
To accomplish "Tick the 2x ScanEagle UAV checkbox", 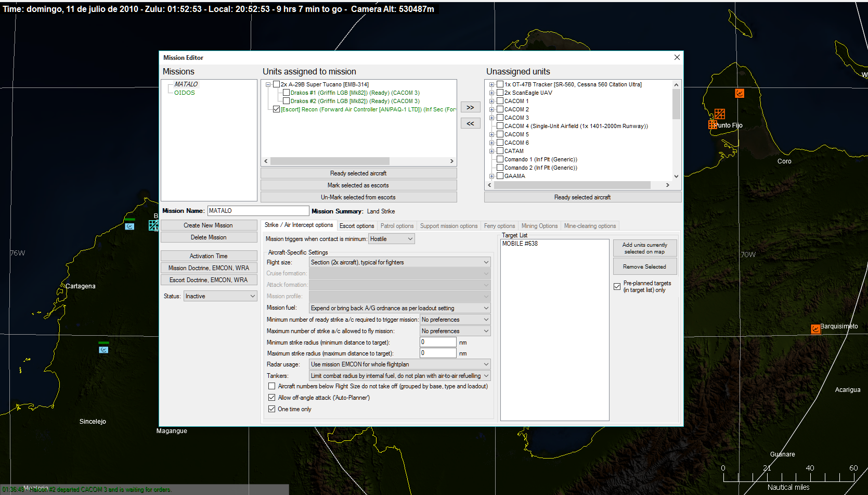I will 500,93.
